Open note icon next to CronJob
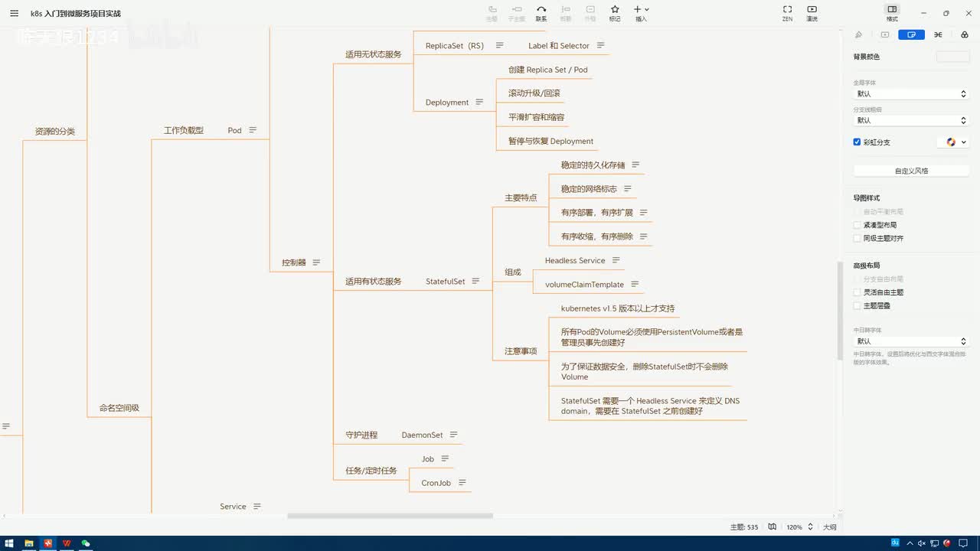This screenshot has height=551, width=980. (462, 483)
